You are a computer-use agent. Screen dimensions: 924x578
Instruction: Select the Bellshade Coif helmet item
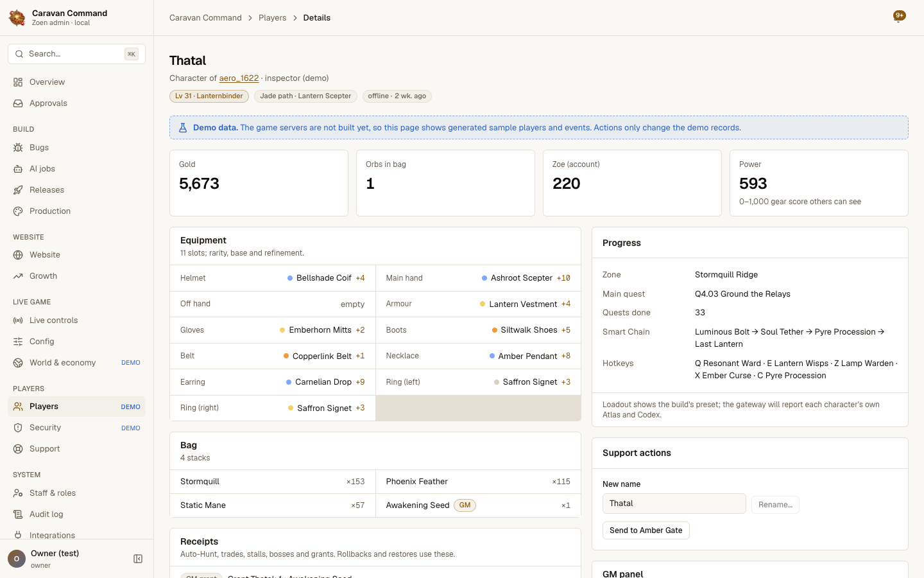pyautogui.click(x=324, y=278)
